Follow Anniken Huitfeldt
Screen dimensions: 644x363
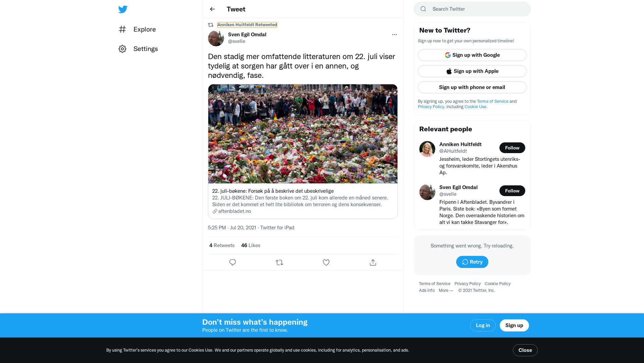click(512, 148)
